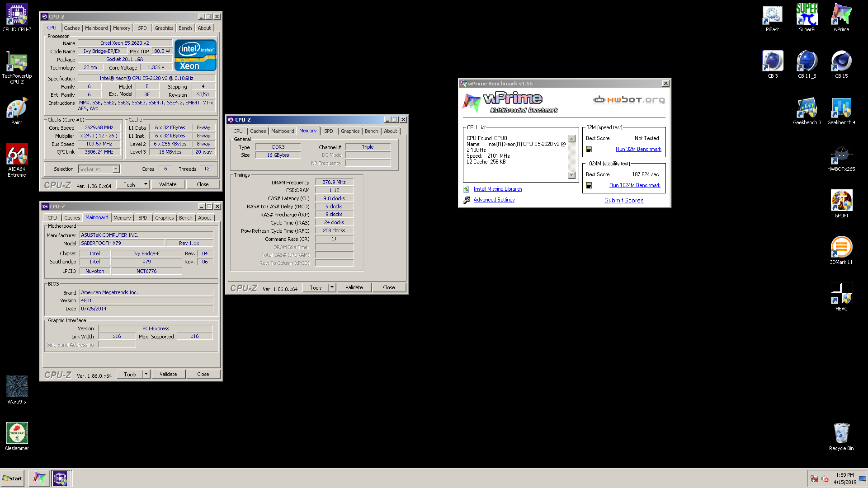The image size is (868, 488).
Task: Open the TechPowerUp GPU-Z desktop icon
Action: click(x=17, y=67)
